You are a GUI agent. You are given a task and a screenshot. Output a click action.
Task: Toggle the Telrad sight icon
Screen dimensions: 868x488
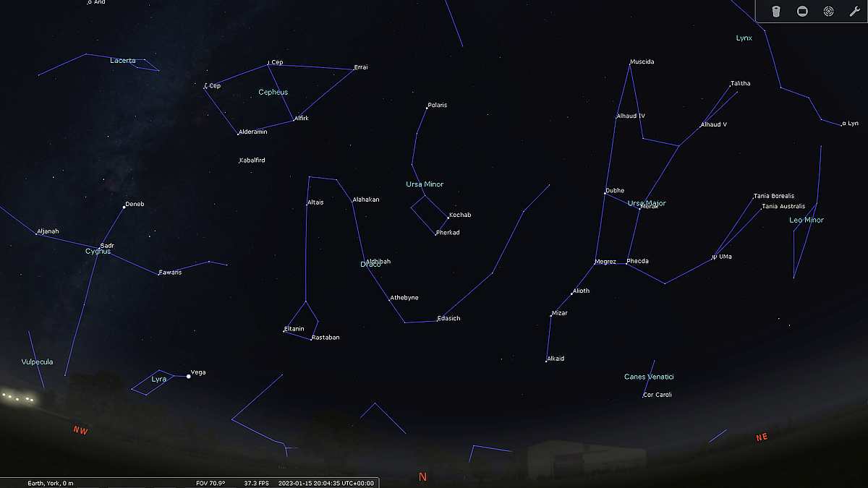(828, 12)
